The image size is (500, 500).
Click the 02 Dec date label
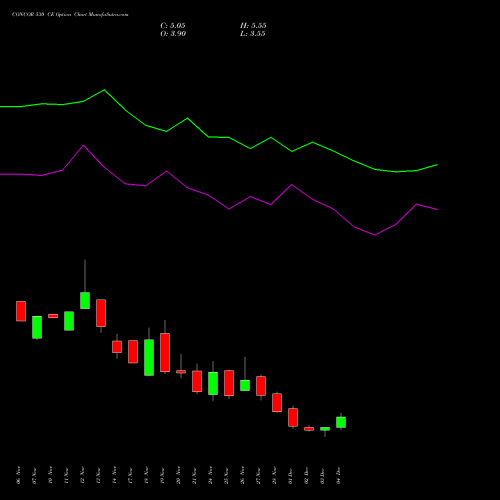pos(306,475)
